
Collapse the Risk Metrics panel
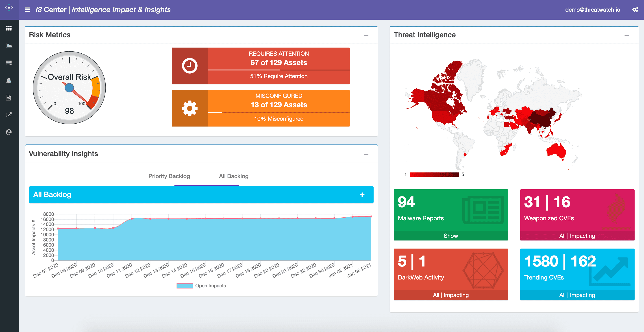click(366, 35)
